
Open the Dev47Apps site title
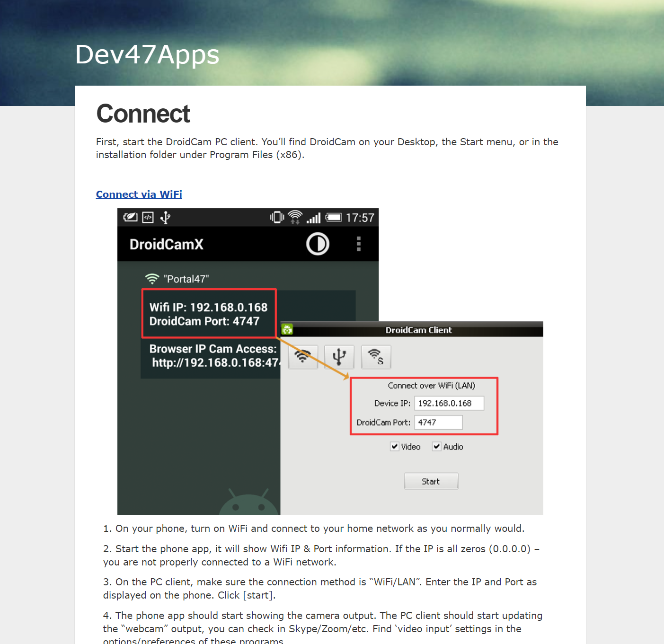[147, 54]
